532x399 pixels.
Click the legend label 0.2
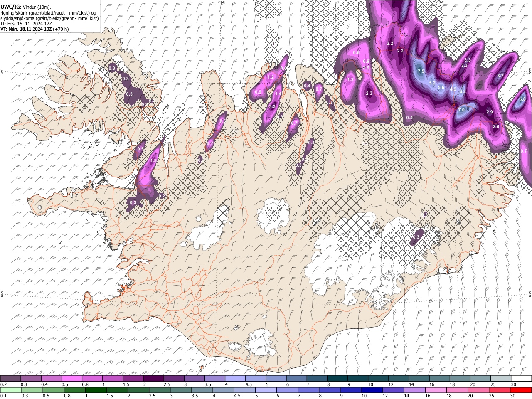point(3,384)
